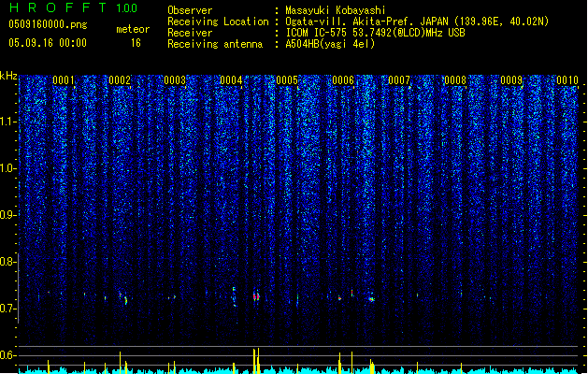The image size is (588, 374).
Task: Click the time marker 0008
Action: [455, 80]
